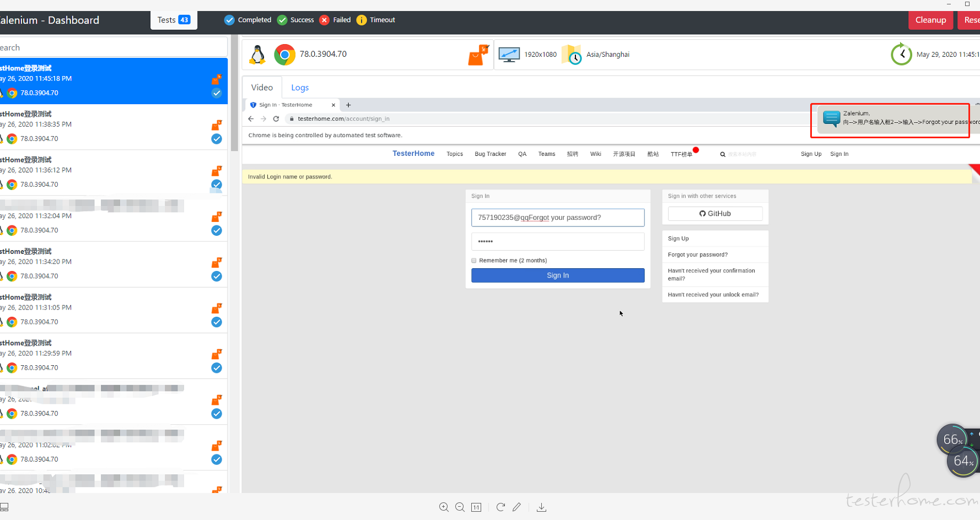Open the Wiki menu item on TesterHome
980x520 pixels.
point(596,154)
